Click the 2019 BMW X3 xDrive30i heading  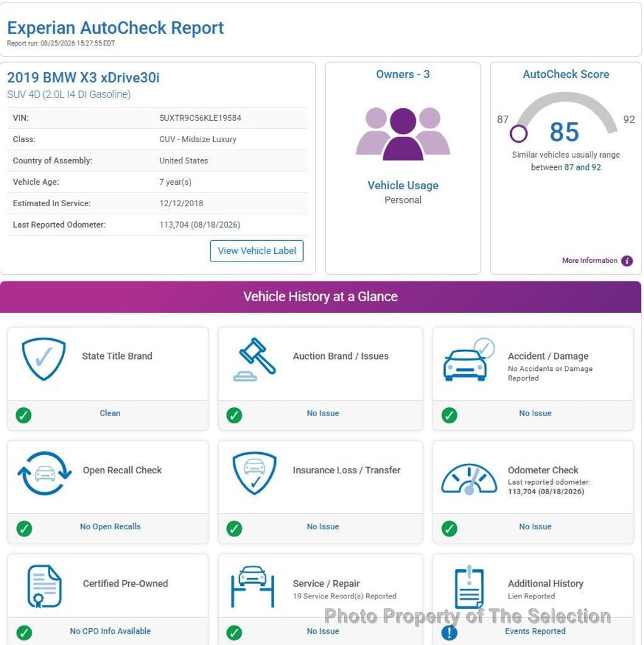83,77
